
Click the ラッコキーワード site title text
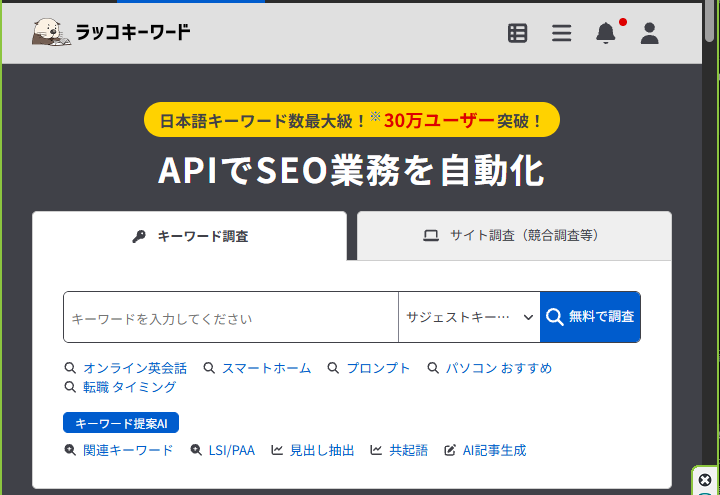[x=132, y=32]
